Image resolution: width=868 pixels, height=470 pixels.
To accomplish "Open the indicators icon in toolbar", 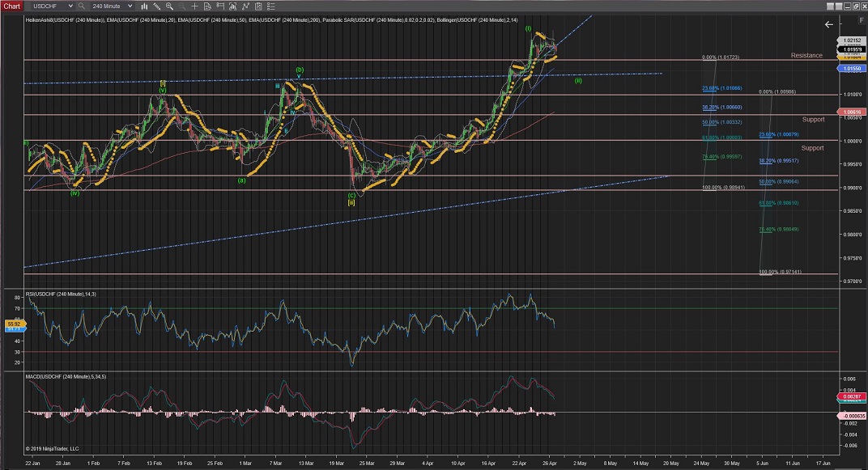I will click(x=232, y=6).
